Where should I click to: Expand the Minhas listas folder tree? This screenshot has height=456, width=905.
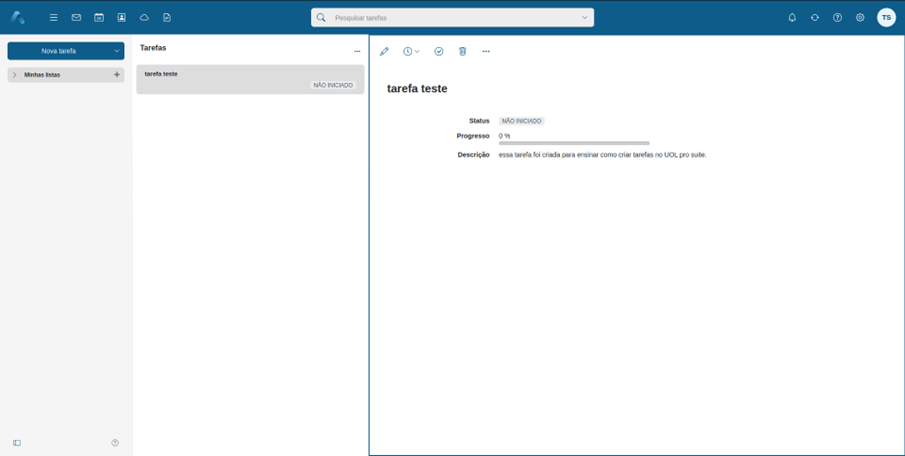15,75
